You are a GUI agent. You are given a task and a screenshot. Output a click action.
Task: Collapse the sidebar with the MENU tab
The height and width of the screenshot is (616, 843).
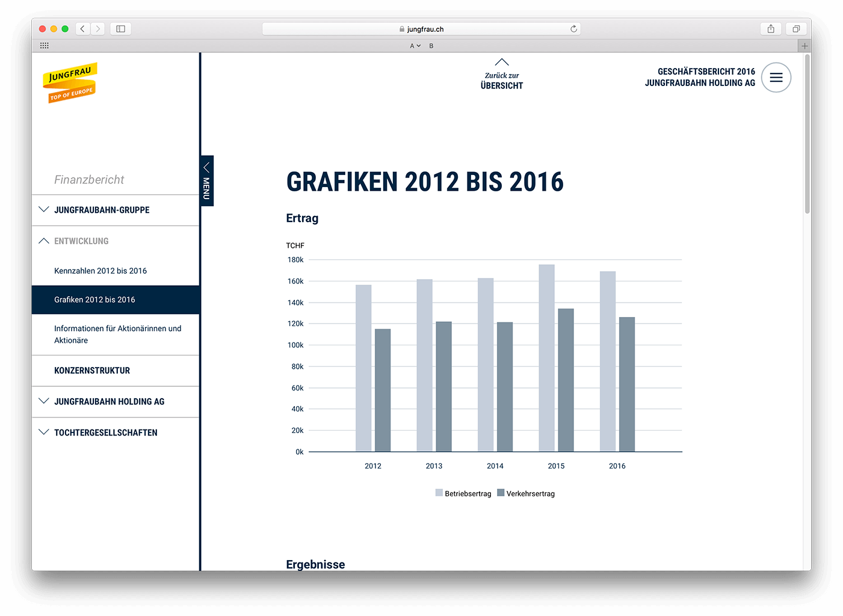coord(206,181)
